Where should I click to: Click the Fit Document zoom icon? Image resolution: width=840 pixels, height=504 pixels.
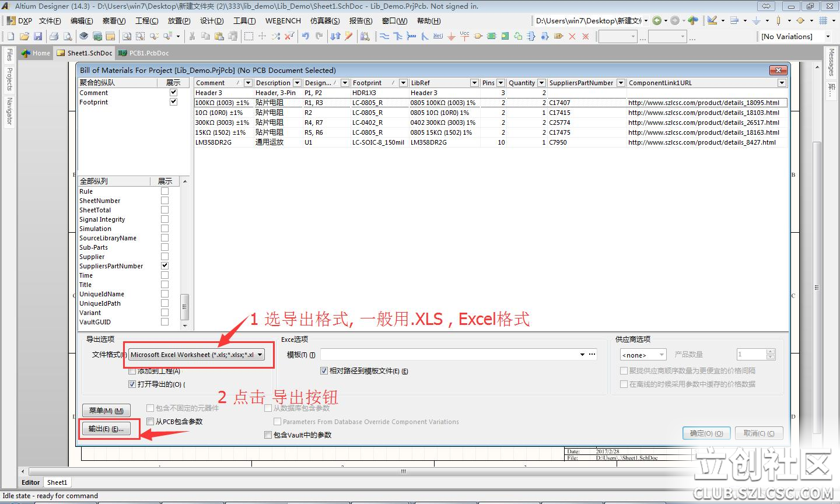coord(126,36)
